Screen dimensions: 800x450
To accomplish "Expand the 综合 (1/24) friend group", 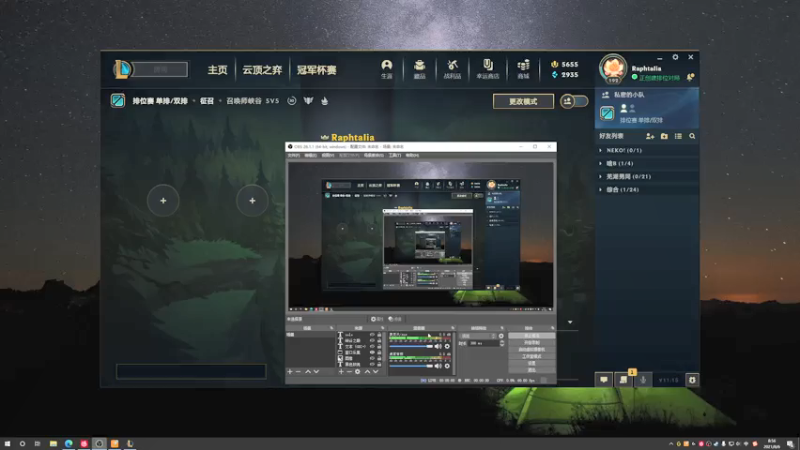I will [x=646, y=190].
